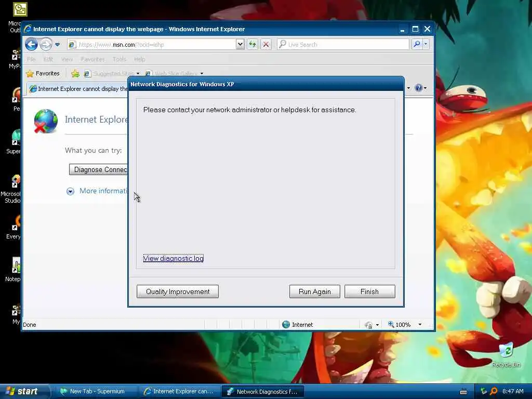Click Network Diagnostics taskbar item
The image size is (532, 399).
(x=262, y=392)
